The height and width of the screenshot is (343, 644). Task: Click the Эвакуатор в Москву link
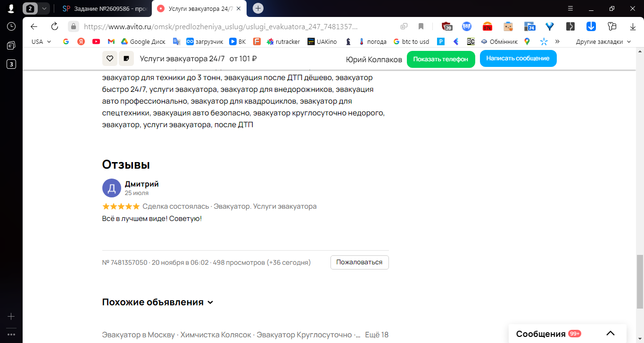[x=138, y=335]
